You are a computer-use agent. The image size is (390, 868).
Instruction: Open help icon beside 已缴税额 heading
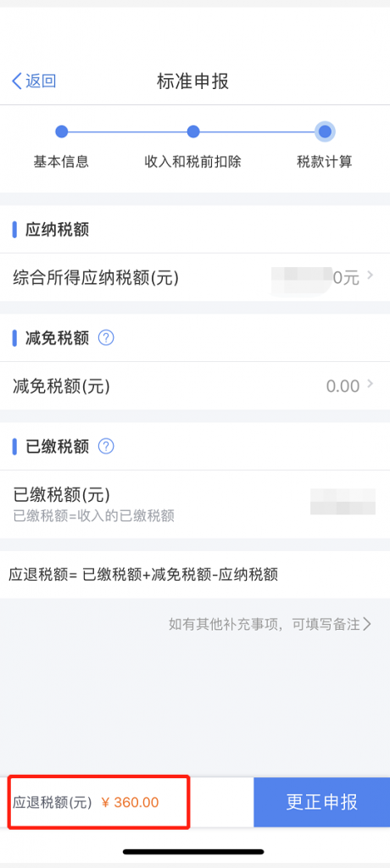click(x=106, y=446)
